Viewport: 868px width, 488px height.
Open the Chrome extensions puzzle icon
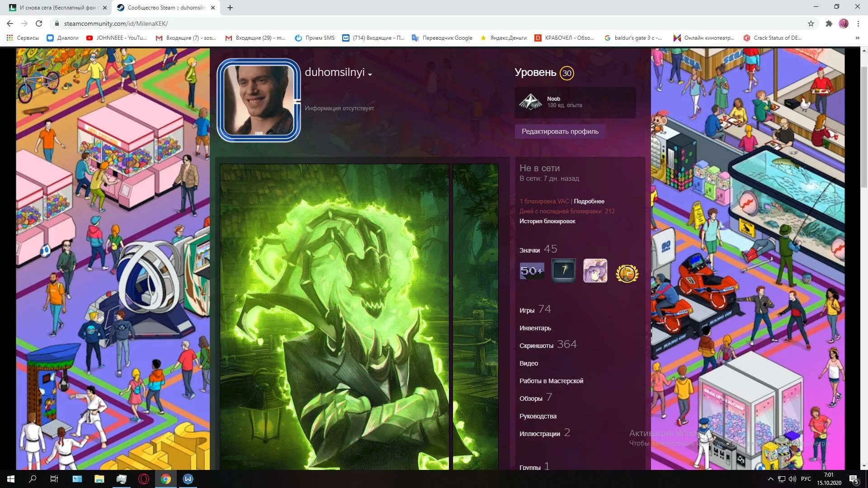point(829,23)
